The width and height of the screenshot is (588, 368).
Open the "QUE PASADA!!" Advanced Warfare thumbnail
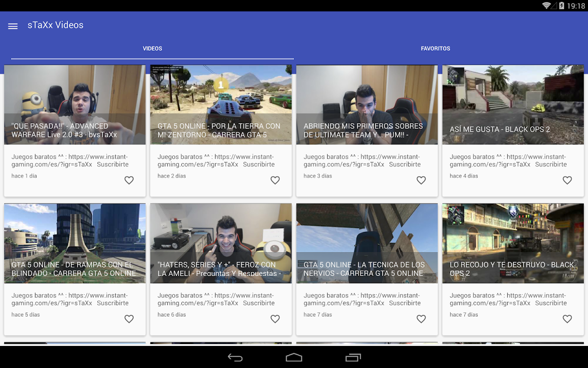click(75, 105)
